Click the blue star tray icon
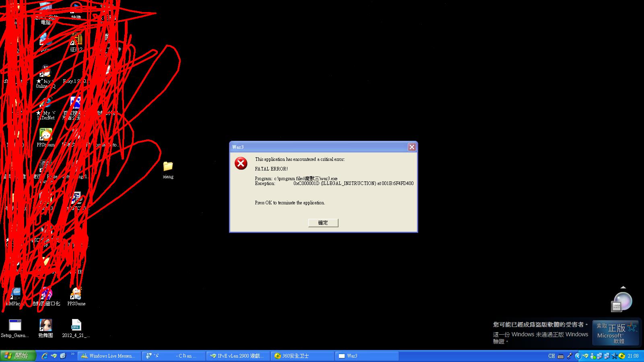 615,356
